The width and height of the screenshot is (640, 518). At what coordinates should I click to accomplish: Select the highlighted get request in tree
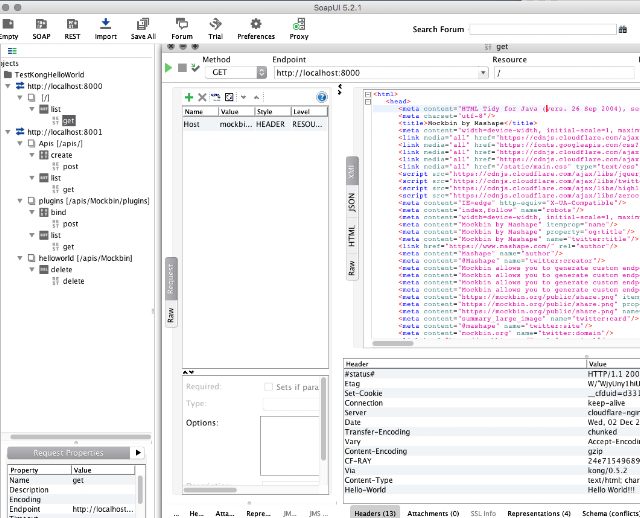click(x=69, y=121)
